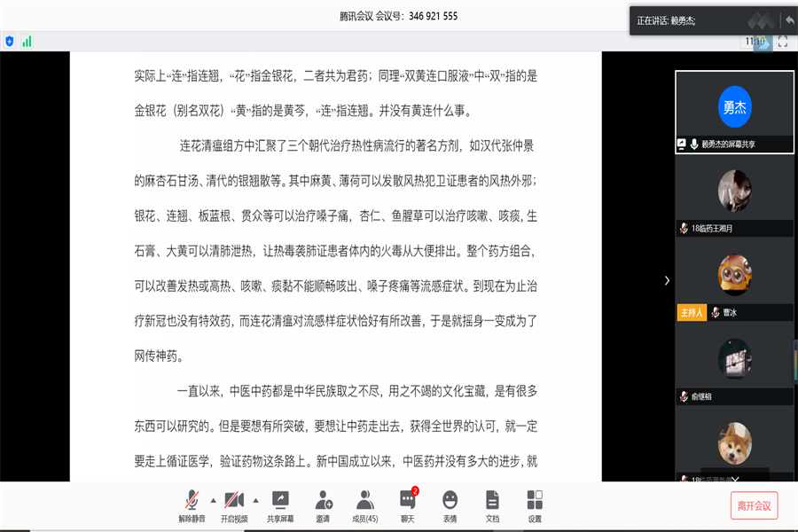Click the 主持人 host badge
This screenshot has height=532, width=798.
click(692, 313)
